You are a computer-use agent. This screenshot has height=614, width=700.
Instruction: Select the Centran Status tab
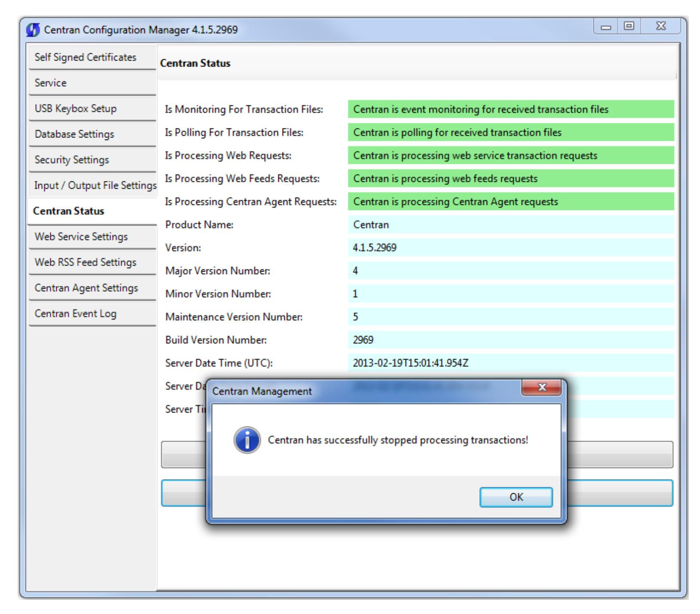(x=92, y=211)
